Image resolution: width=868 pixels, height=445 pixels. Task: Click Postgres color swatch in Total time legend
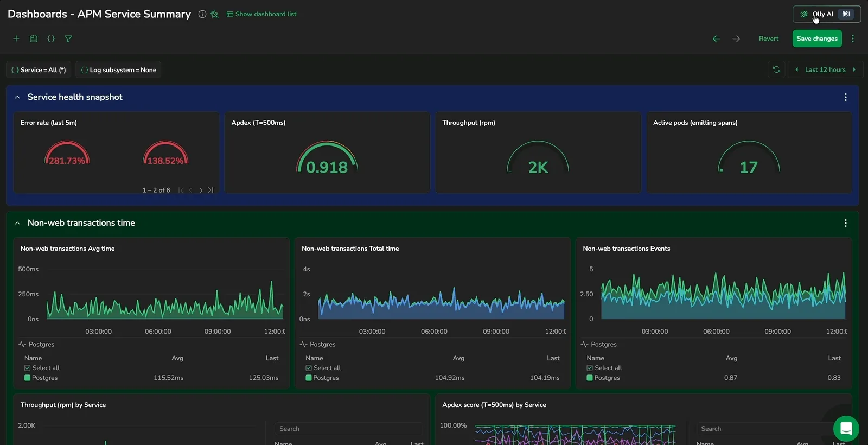pyautogui.click(x=309, y=378)
